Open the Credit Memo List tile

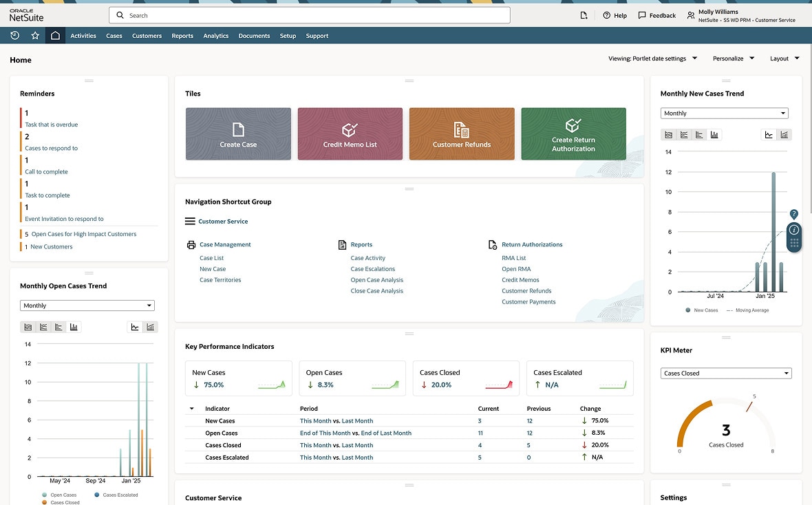tap(350, 134)
